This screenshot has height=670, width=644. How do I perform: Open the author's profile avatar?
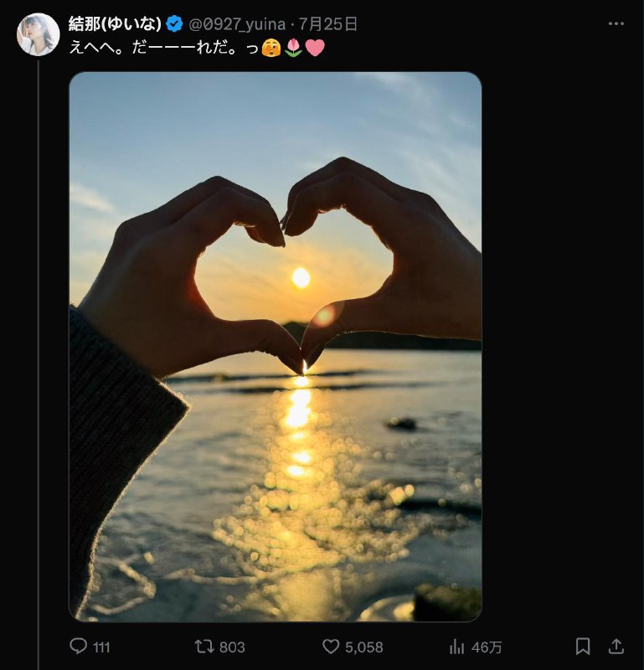[39, 34]
